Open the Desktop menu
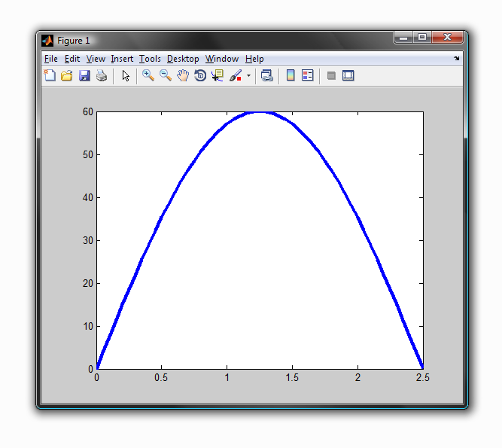Viewport: 502px width, 448px height. tap(183, 59)
